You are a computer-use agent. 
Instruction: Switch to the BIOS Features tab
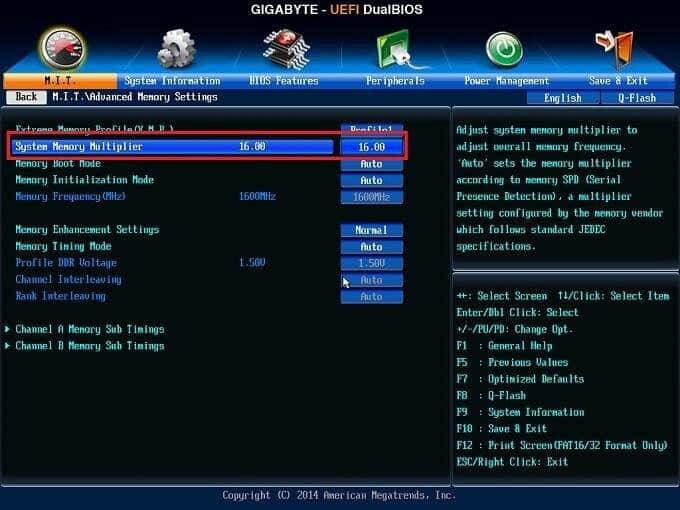(x=283, y=81)
